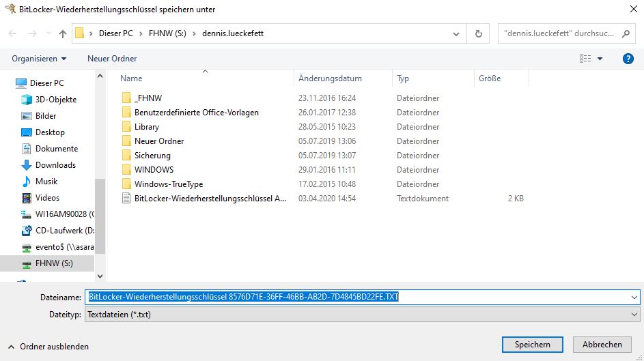The image size is (644, 361).
Task: Select Benutzerdefinierte Office-Vorlagen folder icon
Action: click(126, 113)
